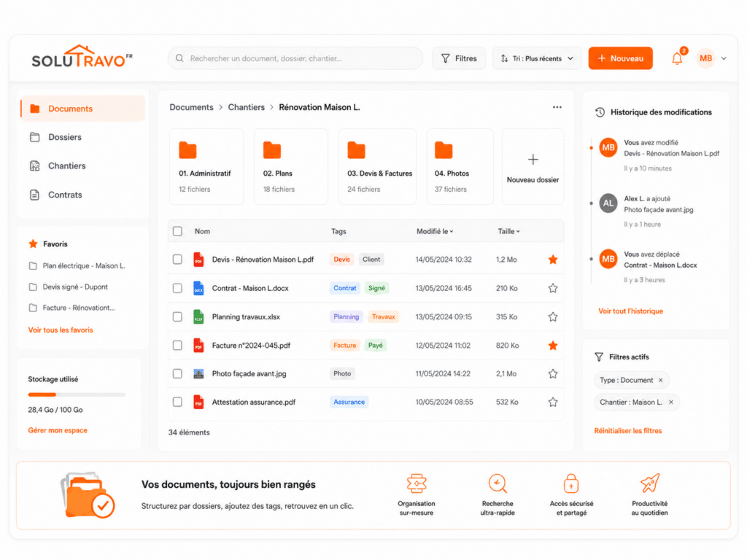
Task: Open the three-dots menu beside the breadcrumb
Action: coord(557,107)
